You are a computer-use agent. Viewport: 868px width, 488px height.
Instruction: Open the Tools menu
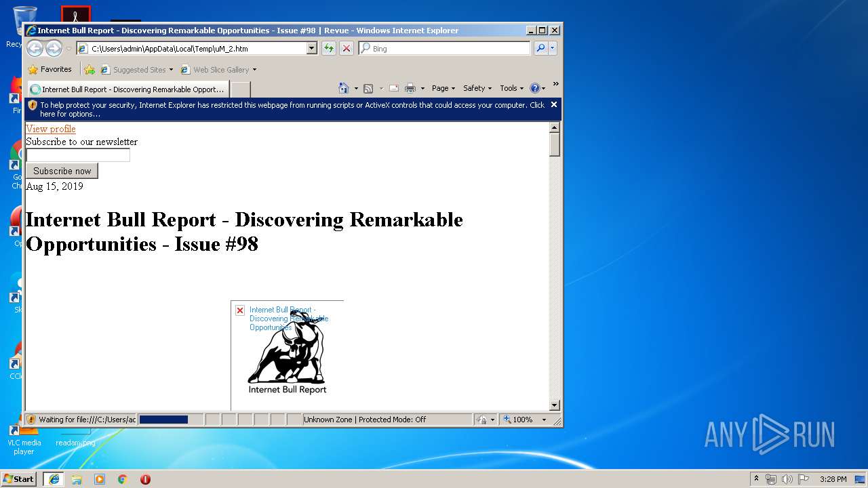pyautogui.click(x=512, y=88)
